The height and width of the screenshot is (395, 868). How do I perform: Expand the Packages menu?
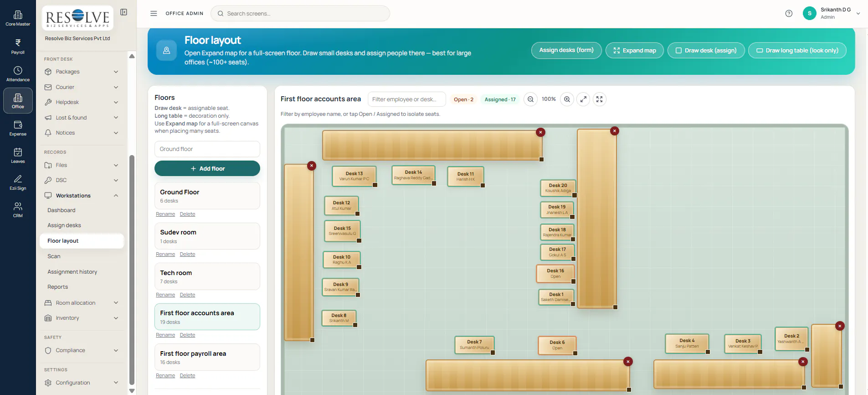(x=82, y=72)
